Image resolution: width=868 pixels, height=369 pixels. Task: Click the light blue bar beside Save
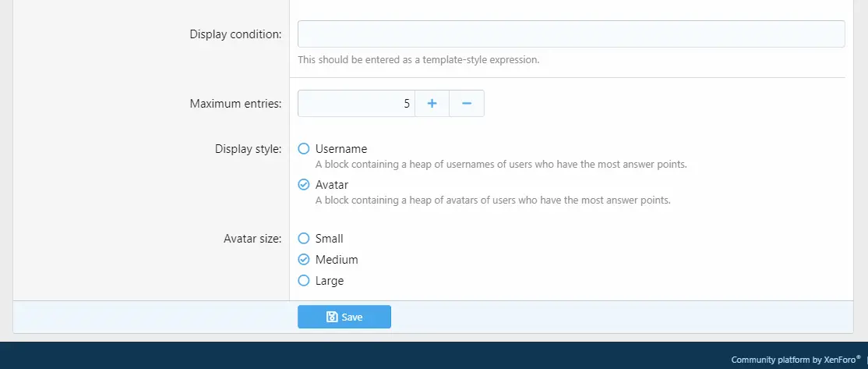623,317
